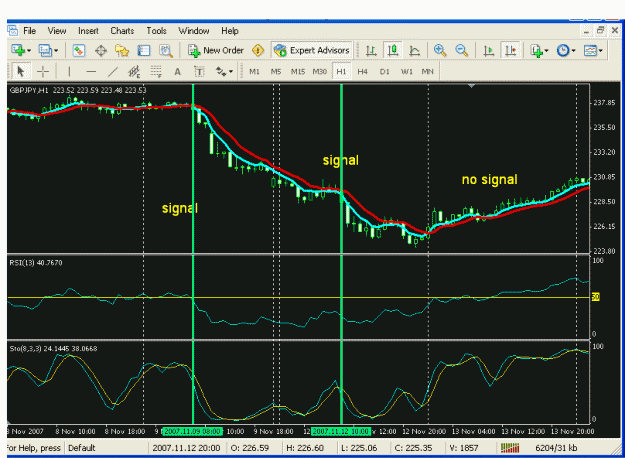Switch to Candlesticks chart display

pyautogui.click(x=393, y=51)
